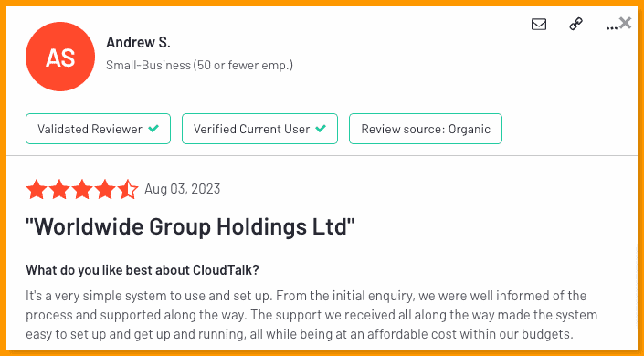Viewport: 644px width, 356px height.
Task: Click the first rating star
Action: pos(37,189)
